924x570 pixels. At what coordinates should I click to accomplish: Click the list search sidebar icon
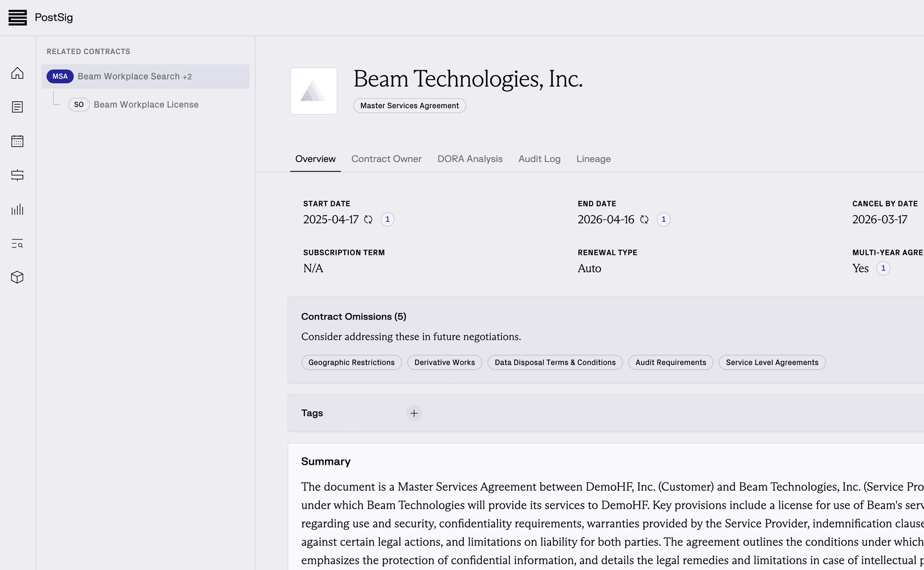[17, 244]
